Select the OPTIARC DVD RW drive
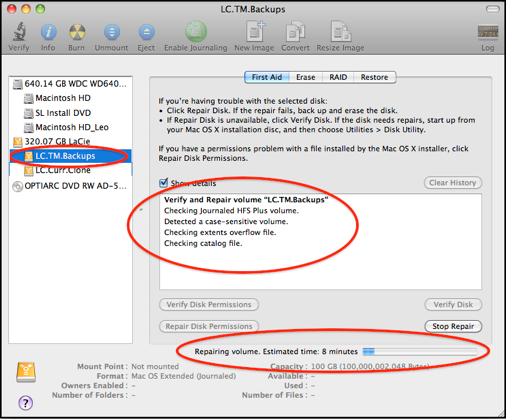506x419 pixels. pyautogui.click(x=70, y=186)
